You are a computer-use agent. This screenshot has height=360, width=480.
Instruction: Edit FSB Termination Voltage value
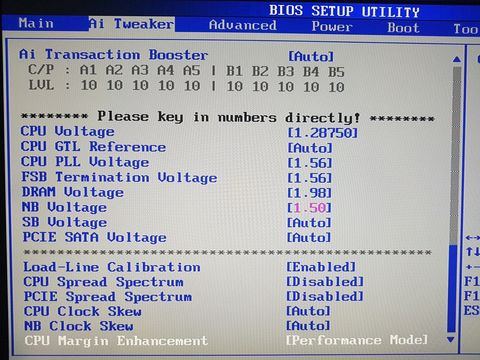click(x=310, y=178)
